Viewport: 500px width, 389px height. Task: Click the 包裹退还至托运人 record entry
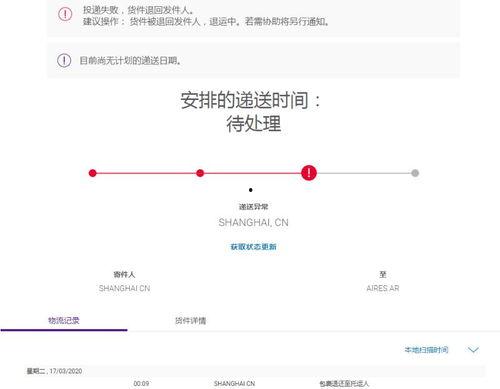point(344,384)
